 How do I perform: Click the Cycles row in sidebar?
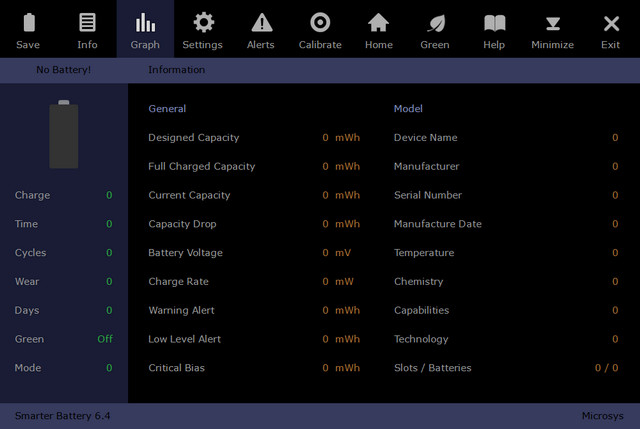pos(31,253)
